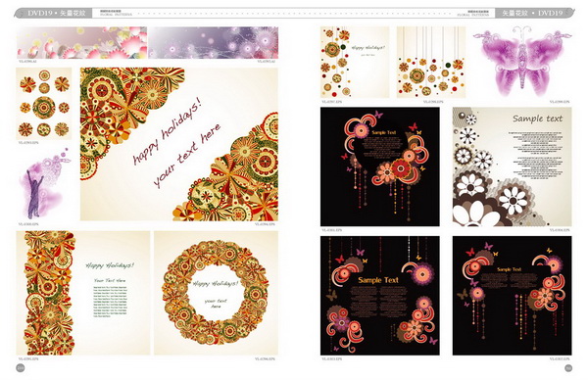
Task: Select the pink lotus flower banner
Action: coord(82,42)
